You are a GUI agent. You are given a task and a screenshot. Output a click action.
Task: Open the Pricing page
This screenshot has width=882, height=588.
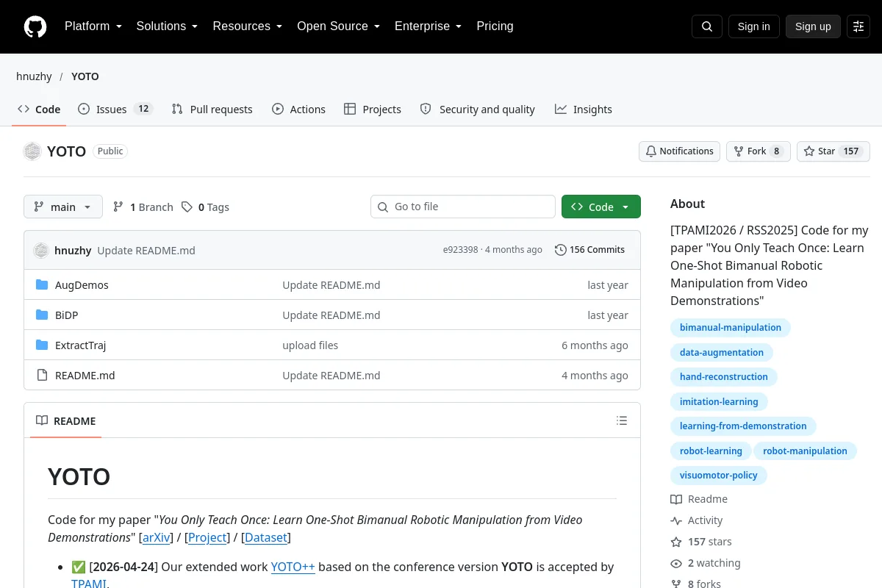495,26
